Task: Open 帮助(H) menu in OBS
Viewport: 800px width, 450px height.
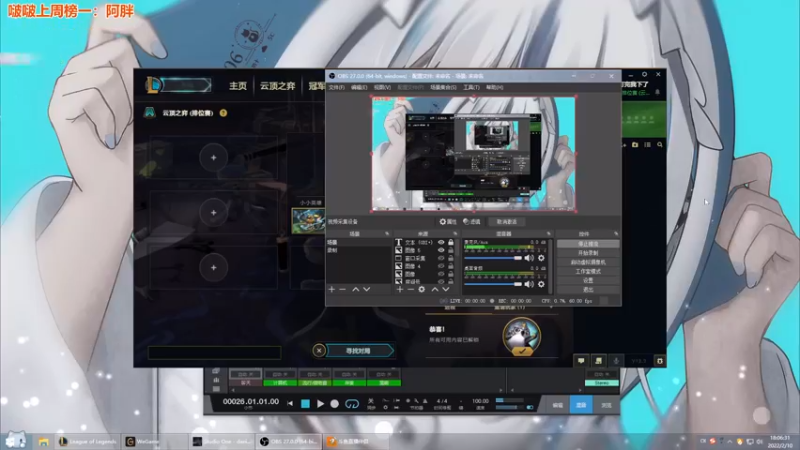Action: [x=494, y=87]
